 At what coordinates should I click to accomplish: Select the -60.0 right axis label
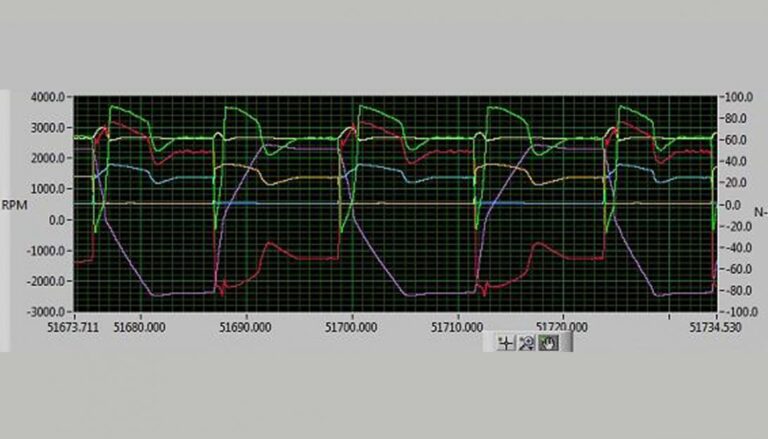click(738, 269)
